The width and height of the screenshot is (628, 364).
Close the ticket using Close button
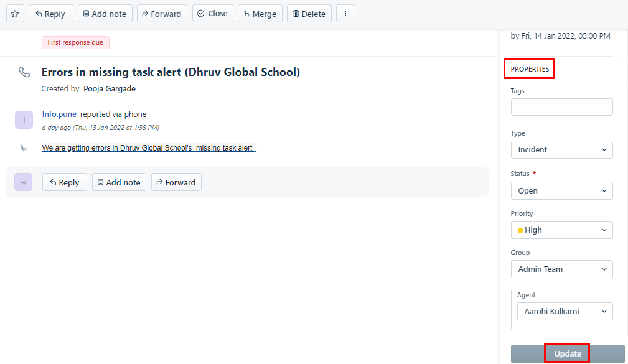coord(213,14)
